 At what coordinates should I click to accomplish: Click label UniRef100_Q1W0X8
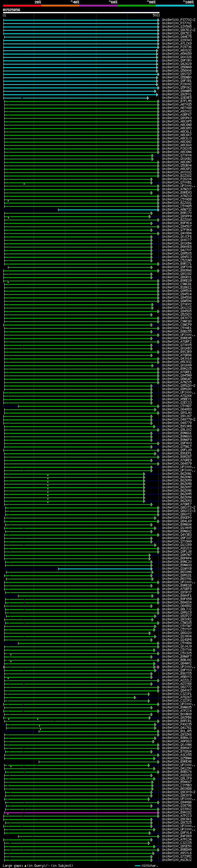coord(177,568)
